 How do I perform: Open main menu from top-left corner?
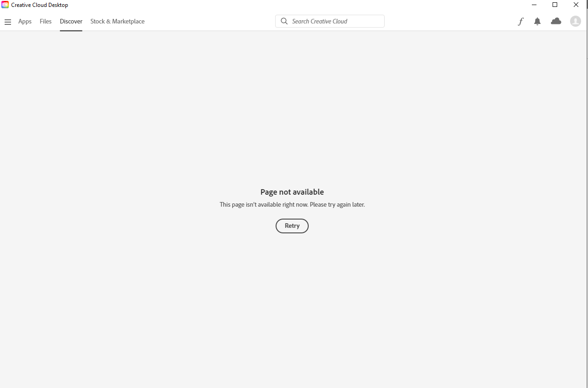(8, 21)
